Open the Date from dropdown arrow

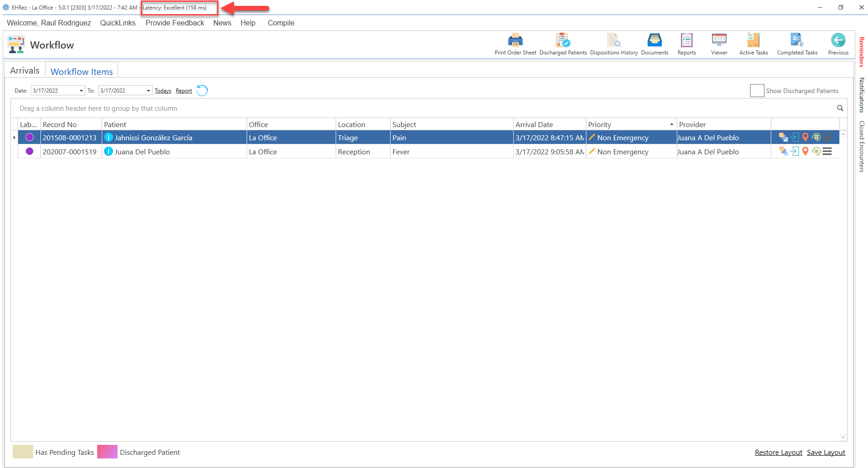pyautogui.click(x=81, y=91)
